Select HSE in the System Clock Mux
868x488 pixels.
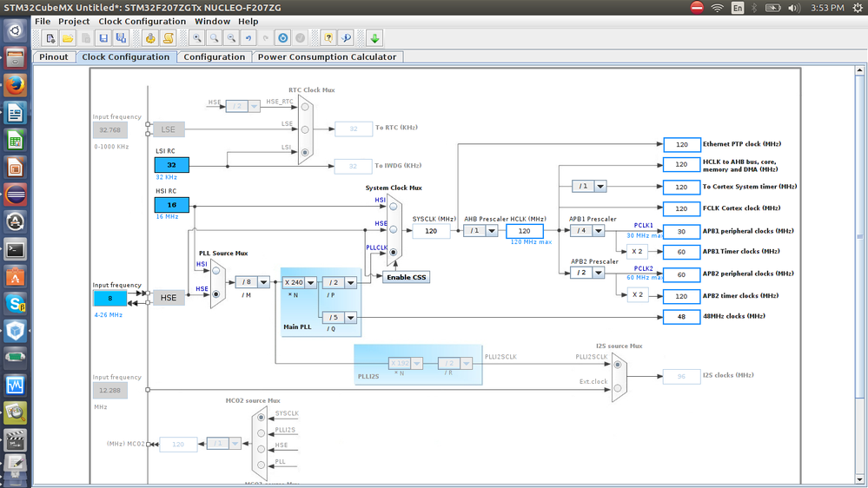point(393,229)
